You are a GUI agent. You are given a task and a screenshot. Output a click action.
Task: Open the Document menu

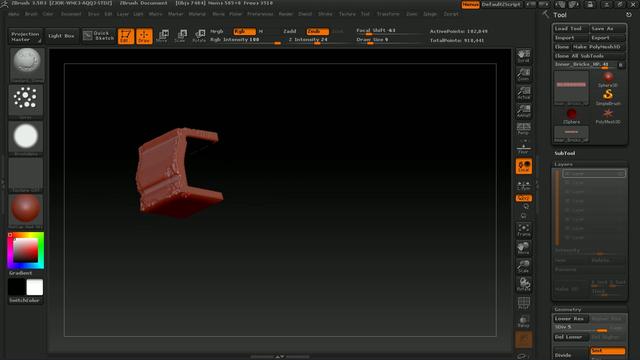(x=71, y=14)
